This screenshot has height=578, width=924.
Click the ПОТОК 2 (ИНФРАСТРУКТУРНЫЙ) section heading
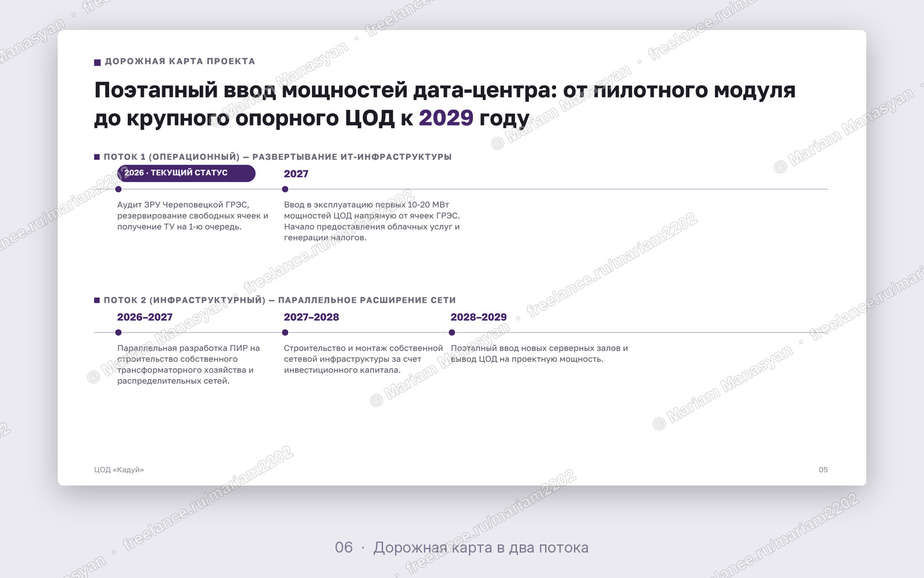280,300
